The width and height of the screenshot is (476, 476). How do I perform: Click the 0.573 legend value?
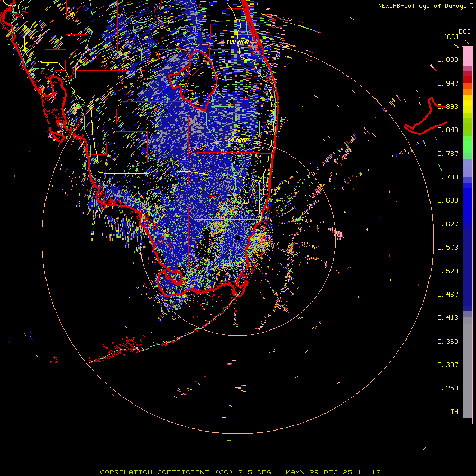click(448, 248)
